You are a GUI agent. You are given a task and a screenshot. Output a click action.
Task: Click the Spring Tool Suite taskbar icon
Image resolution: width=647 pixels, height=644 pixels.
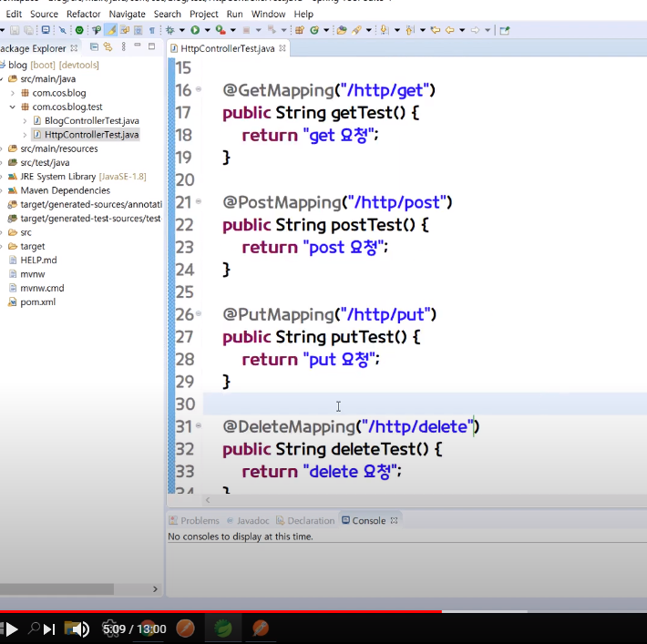(223, 629)
